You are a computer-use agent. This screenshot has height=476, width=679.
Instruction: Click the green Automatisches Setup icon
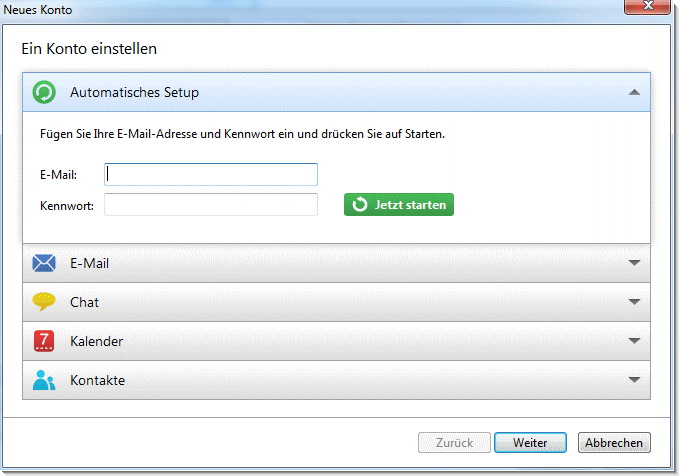44,92
